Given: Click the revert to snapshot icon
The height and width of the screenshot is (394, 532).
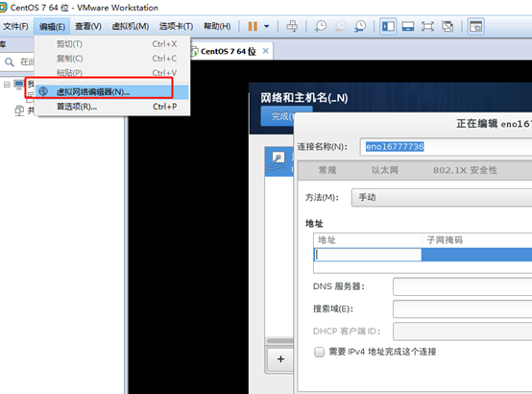Looking at the screenshot, I should [340, 26].
